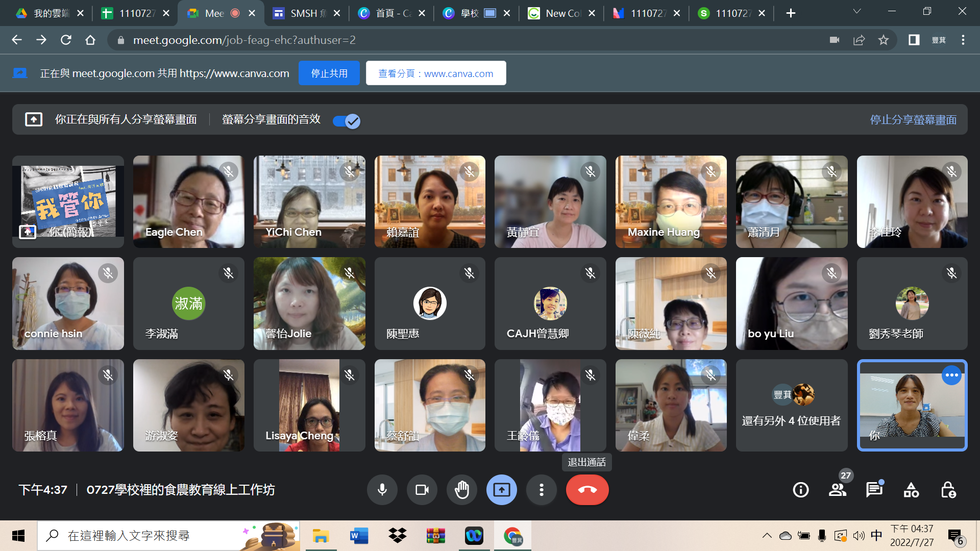Toggle screen share audio switch
This screenshot has height=551, width=980.
[x=347, y=121]
